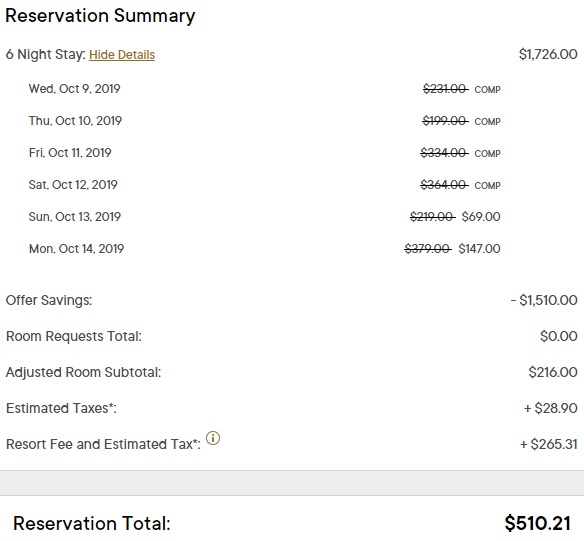
Task: Click the $1,726.00 stay total
Action: point(548,54)
